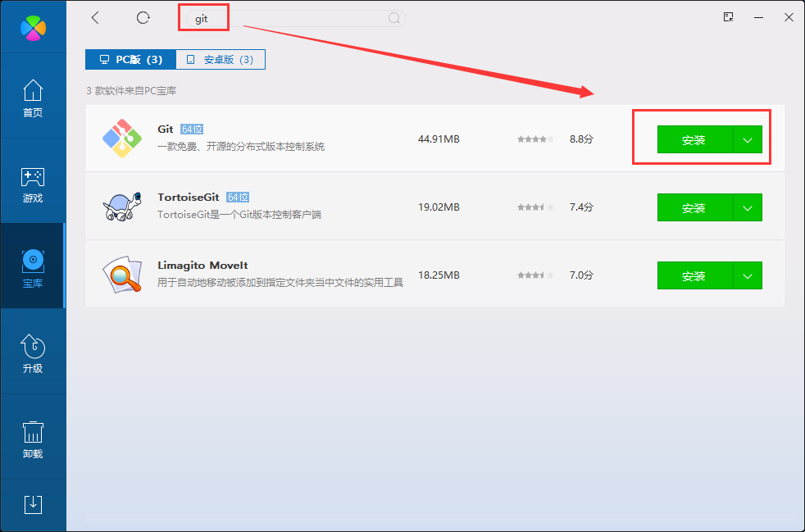
Task: Expand install options dropdown for TortoiseGit
Action: coord(748,207)
